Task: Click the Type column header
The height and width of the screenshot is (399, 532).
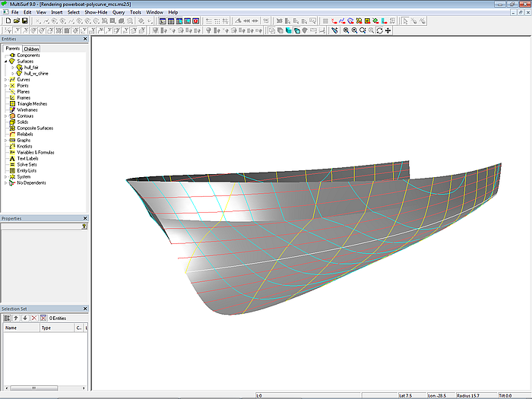Action: [46, 328]
